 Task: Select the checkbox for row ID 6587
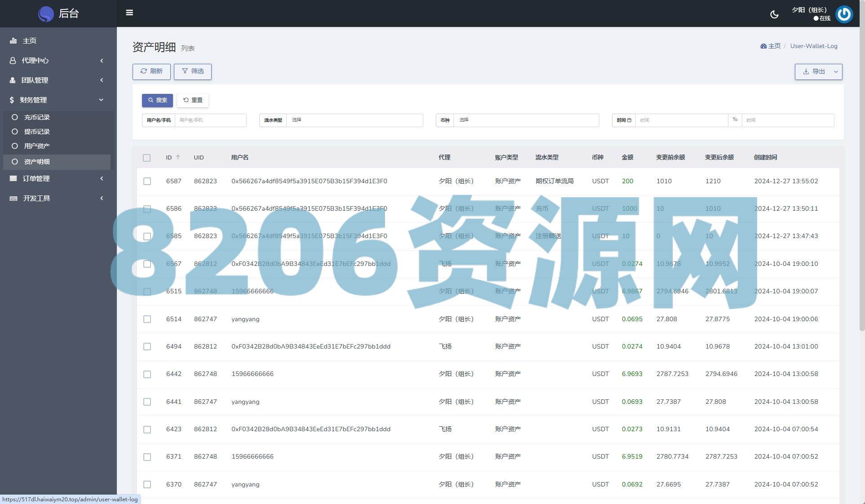pos(147,181)
